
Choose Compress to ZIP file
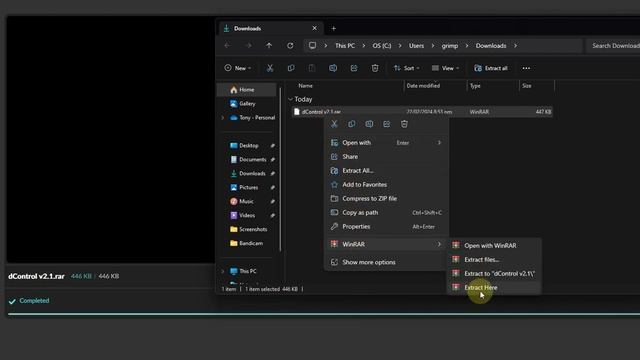[386, 198]
